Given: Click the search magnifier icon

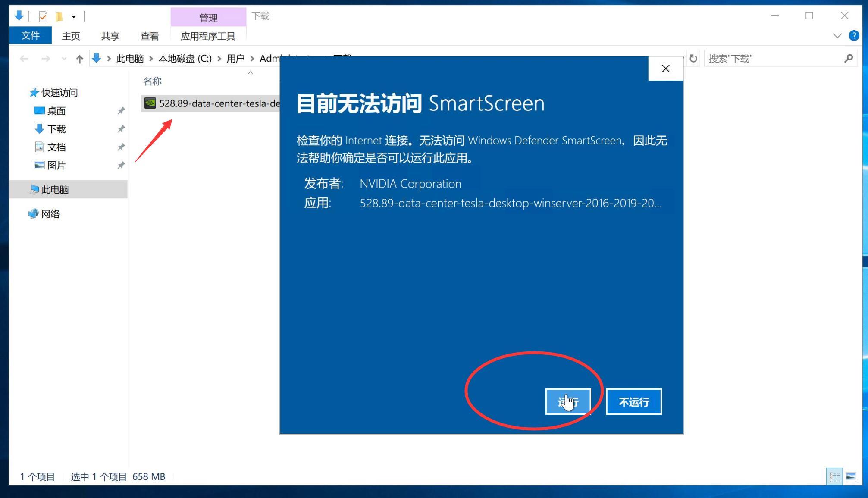Looking at the screenshot, I should 848,59.
